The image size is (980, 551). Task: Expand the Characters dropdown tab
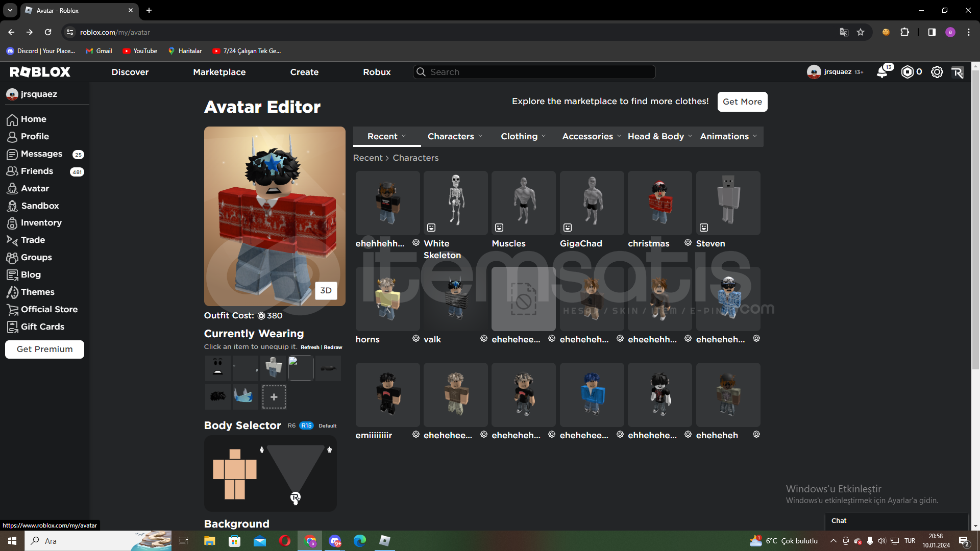(455, 136)
